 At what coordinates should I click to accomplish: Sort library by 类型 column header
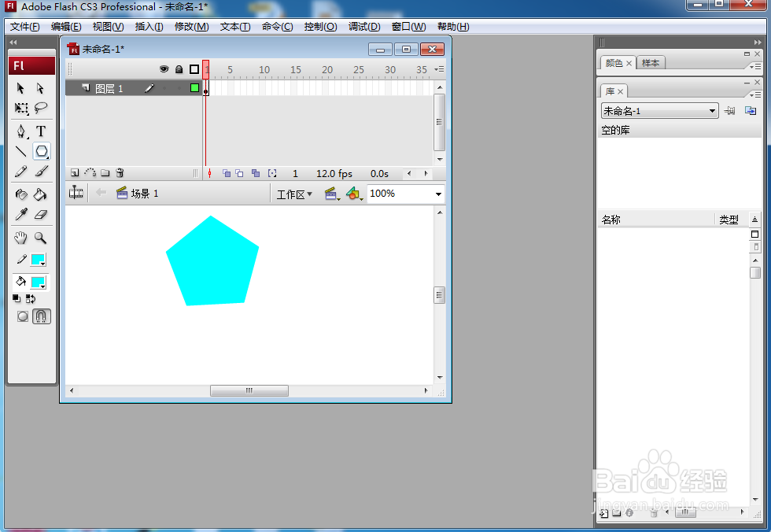729,220
